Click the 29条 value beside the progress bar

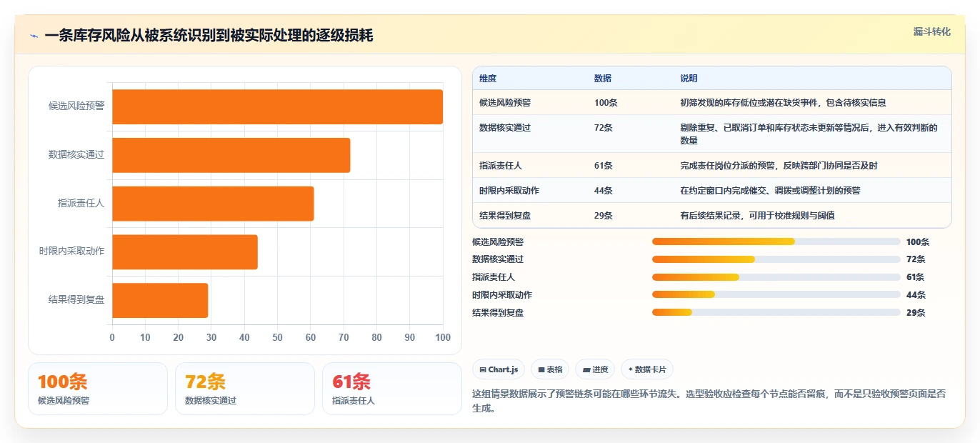[x=916, y=313]
